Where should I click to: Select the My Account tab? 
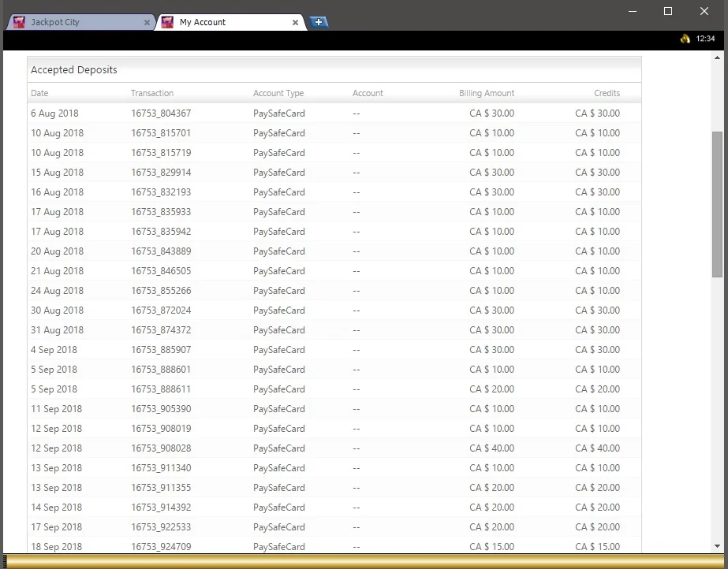(231, 22)
